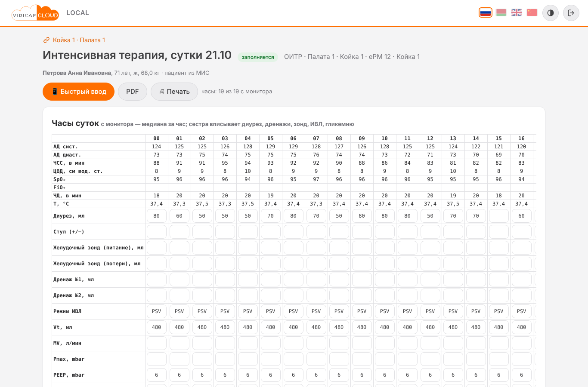Click the logout icon button

point(571,13)
